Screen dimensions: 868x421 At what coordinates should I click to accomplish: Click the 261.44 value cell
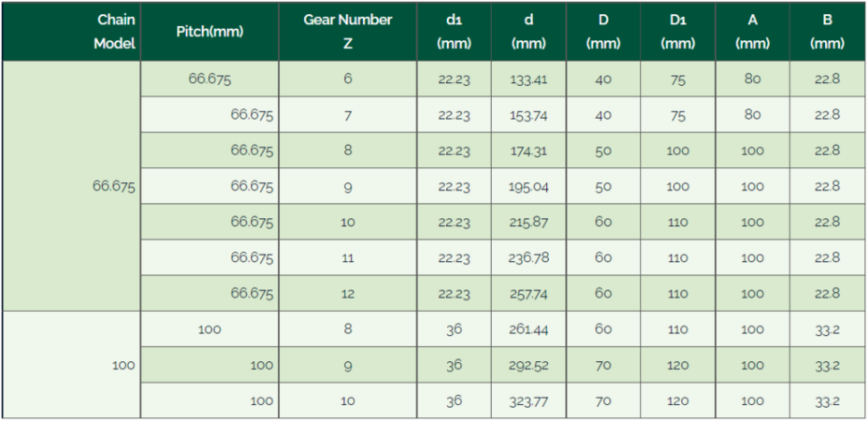tap(528, 329)
